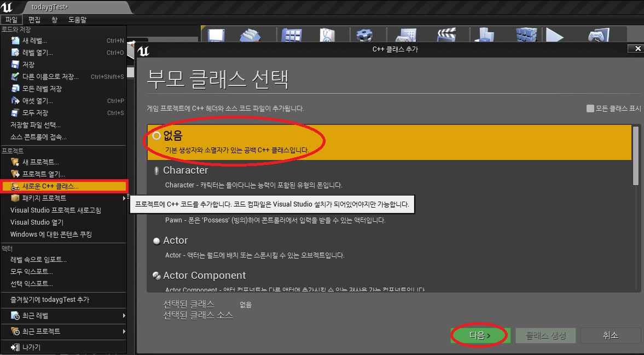Choose Visual Studio 열기 menu entry
Screen dimensions: 644x355
(x=63, y=222)
